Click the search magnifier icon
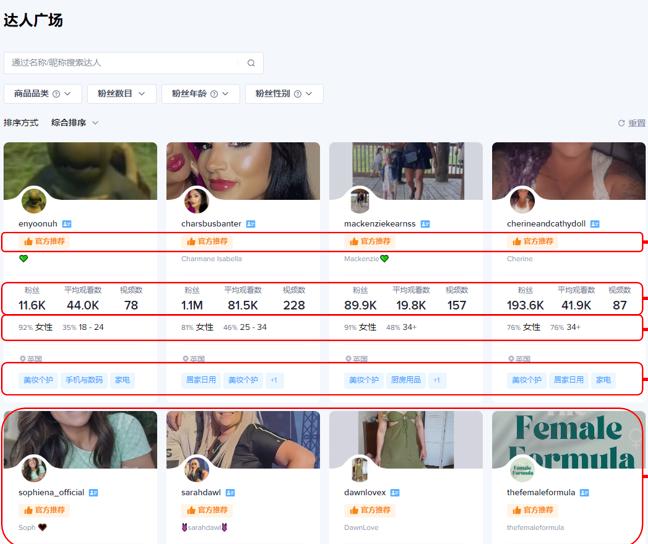 [x=251, y=63]
